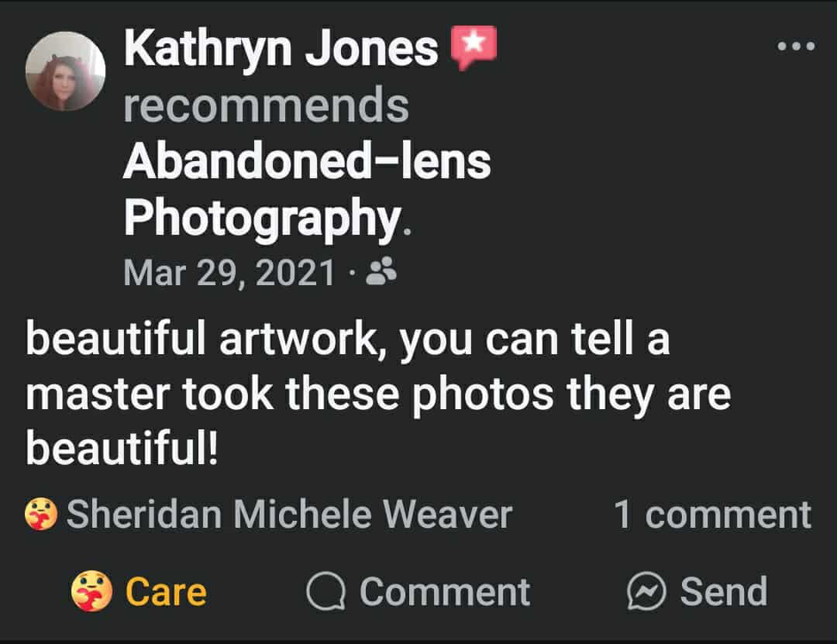Open Kathryn Jones's profile by name

coord(280,49)
